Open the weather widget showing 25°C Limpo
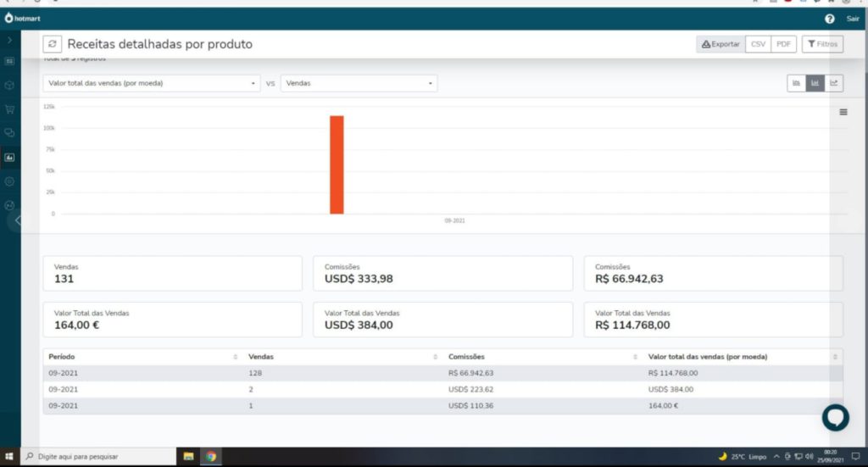Viewport: 868px width, 467px height. coord(742,457)
